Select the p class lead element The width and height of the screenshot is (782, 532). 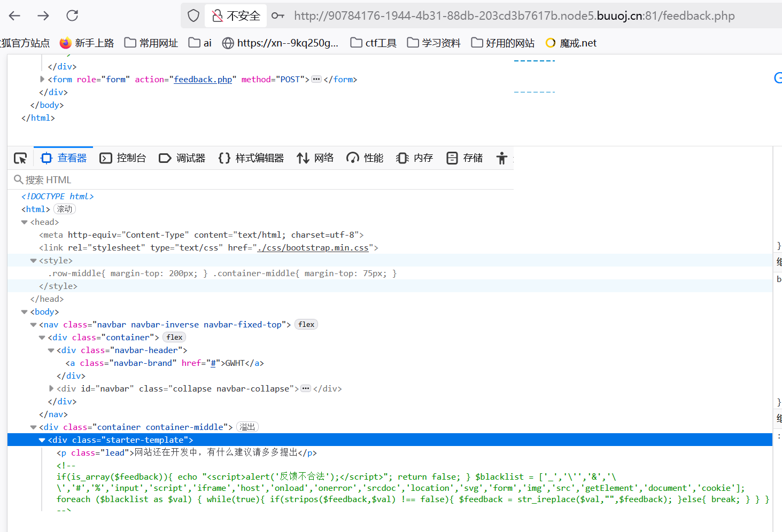point(187,453)
